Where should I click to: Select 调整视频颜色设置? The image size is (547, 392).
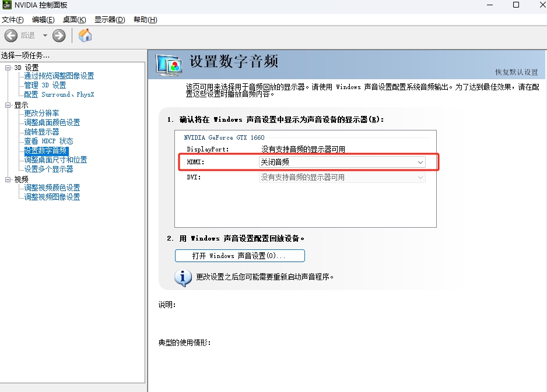52,188
